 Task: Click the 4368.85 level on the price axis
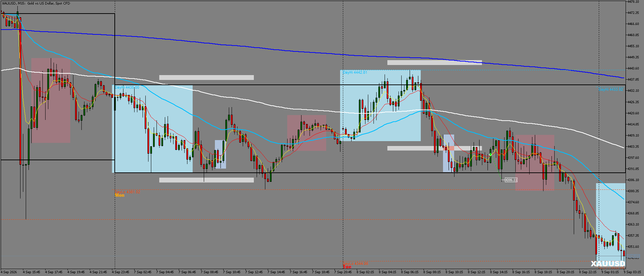click(633, 213)
